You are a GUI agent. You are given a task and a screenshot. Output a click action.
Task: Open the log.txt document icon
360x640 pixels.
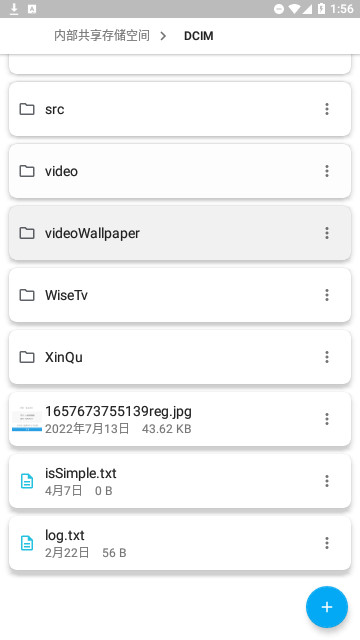pos(27,543)
